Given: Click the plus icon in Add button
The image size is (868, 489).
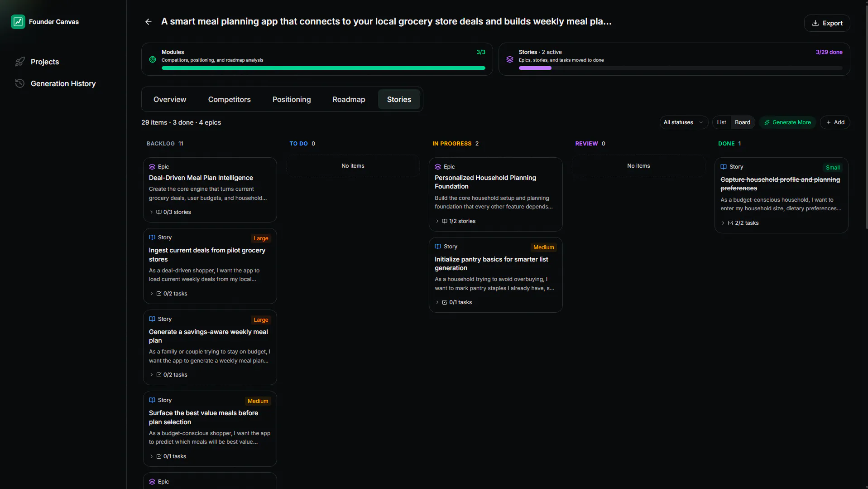Looking at the screenshot, I should coord(829,122).
